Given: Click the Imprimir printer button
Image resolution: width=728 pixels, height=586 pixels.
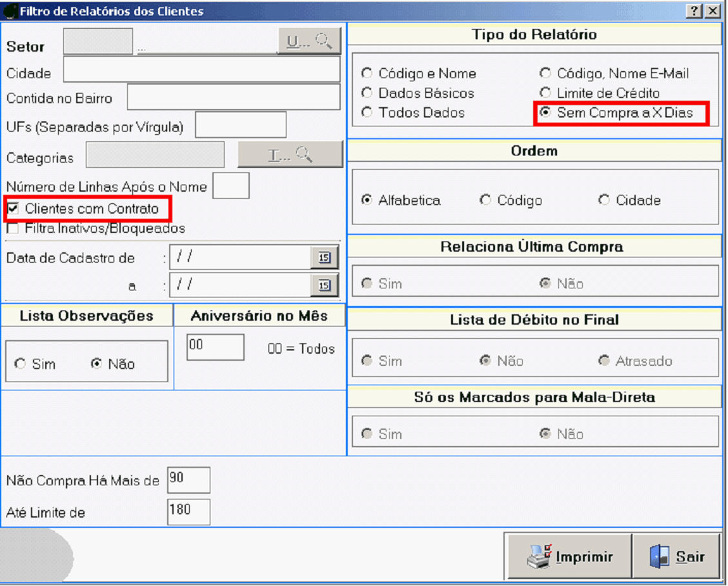Looking at the screenshot, I should pos(568,556).
